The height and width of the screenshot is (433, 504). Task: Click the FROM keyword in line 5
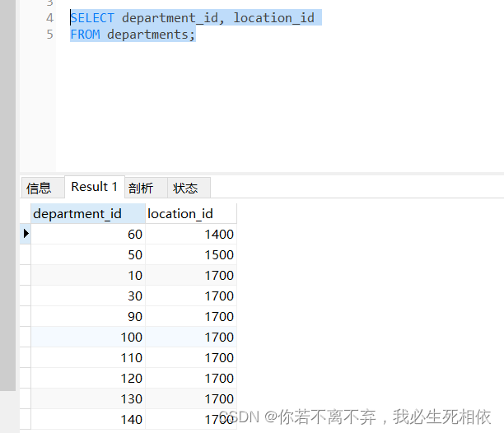click(85, 35)
